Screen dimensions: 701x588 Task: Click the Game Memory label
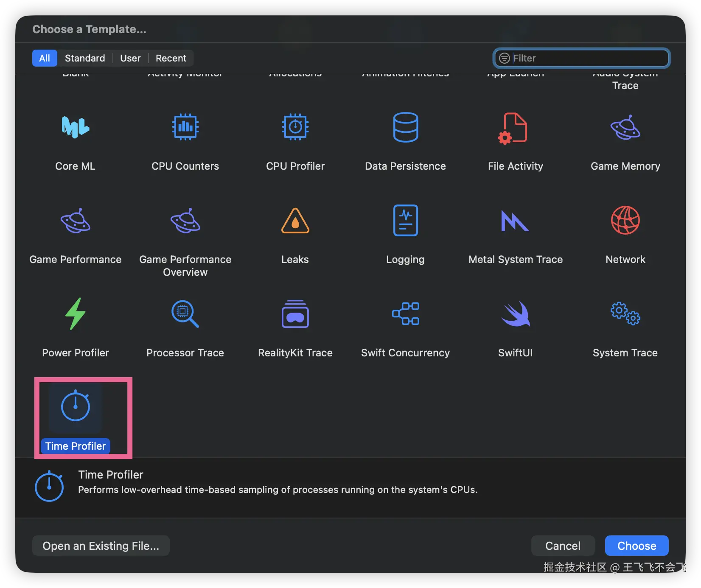(625, 166)
